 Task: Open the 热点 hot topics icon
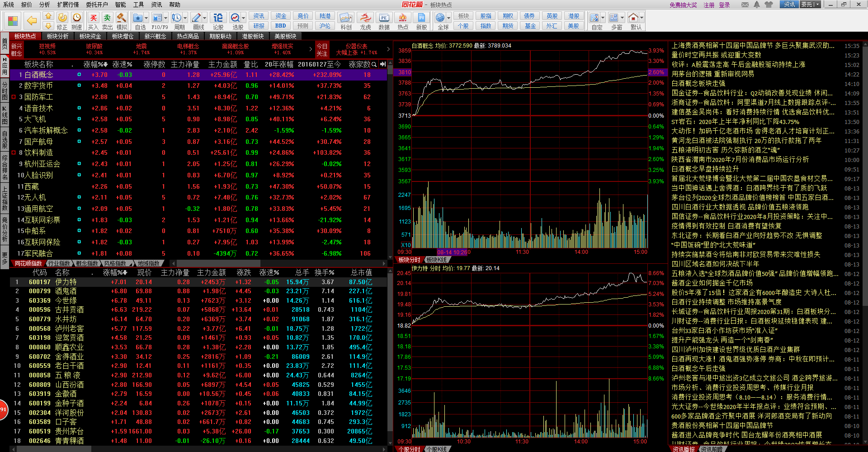tap(403, 21)
